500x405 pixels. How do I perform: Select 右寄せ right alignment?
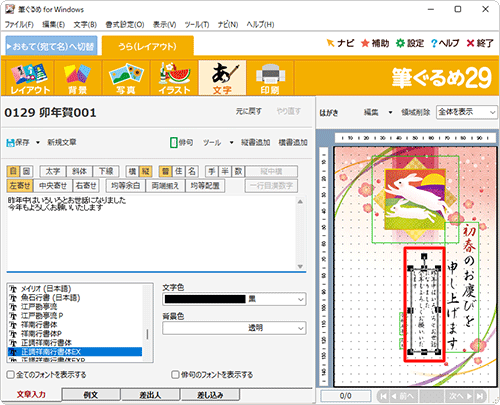[x=86, y=185]
